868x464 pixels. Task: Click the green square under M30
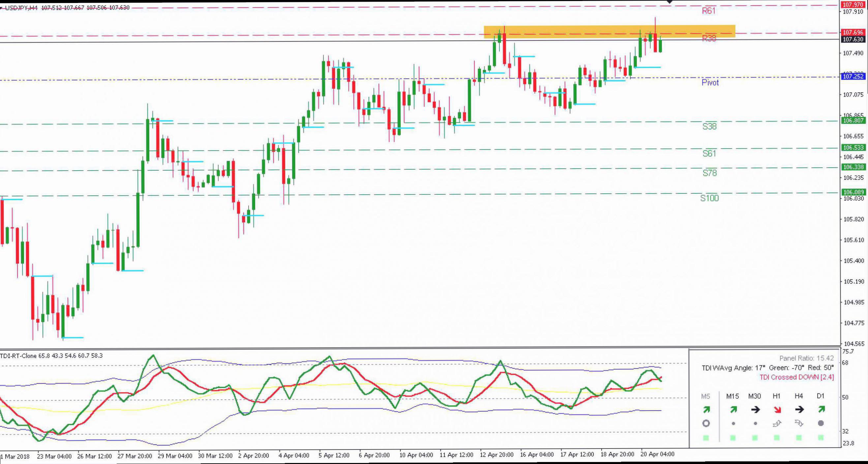tap(755, 438)
